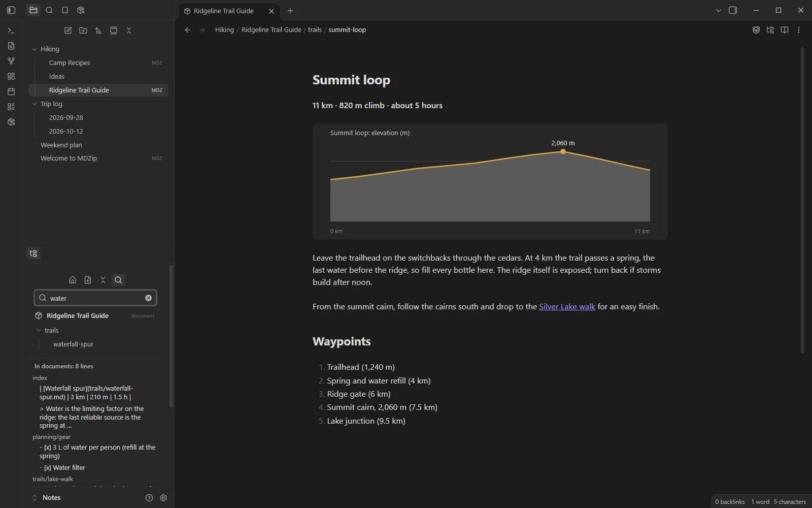Toggle auto-reveal current file in explorer
Screen dimensions: 812x508
[x=114, y=30]
